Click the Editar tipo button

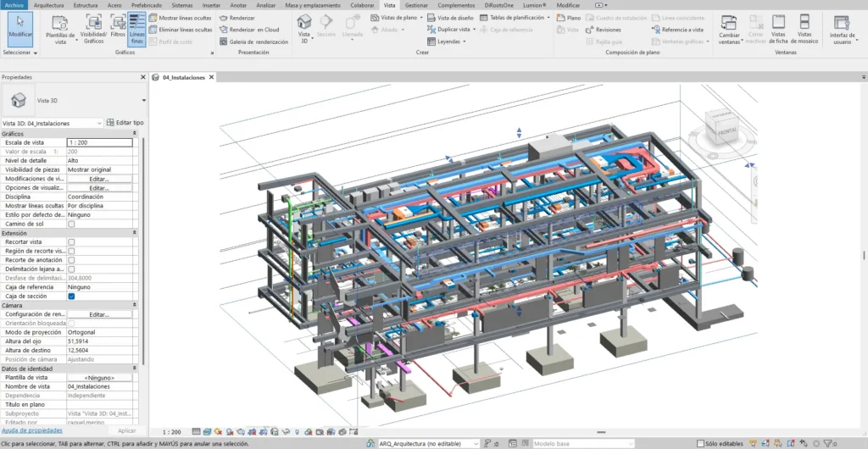(125, 123)
